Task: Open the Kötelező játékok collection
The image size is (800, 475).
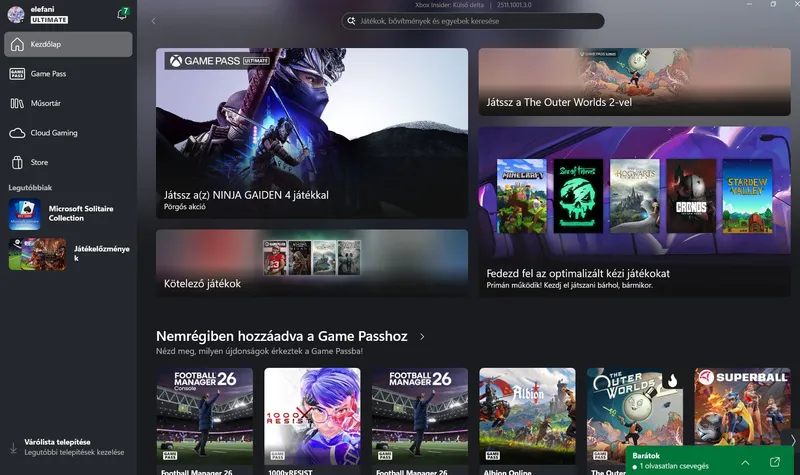Action: click(x=312, y=262)
